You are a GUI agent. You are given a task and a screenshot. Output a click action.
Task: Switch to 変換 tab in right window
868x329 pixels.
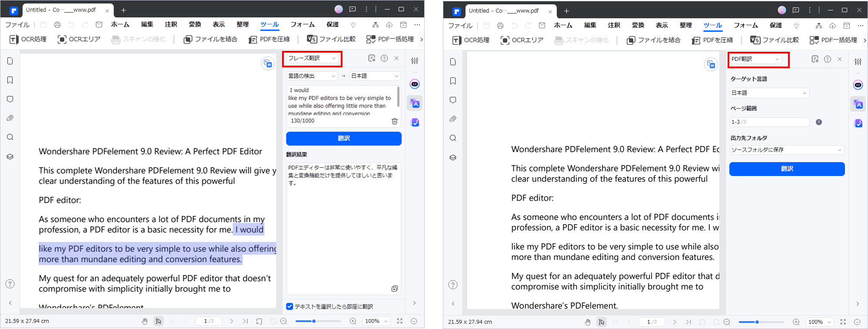638,26
